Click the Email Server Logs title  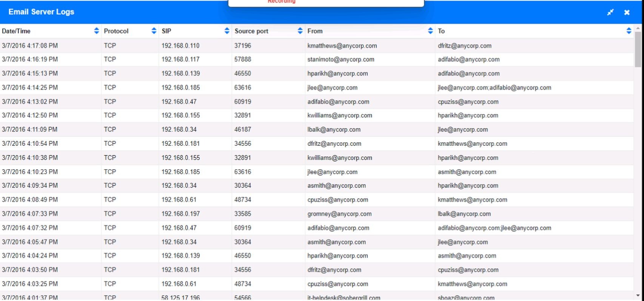click(x=42, y=12)
